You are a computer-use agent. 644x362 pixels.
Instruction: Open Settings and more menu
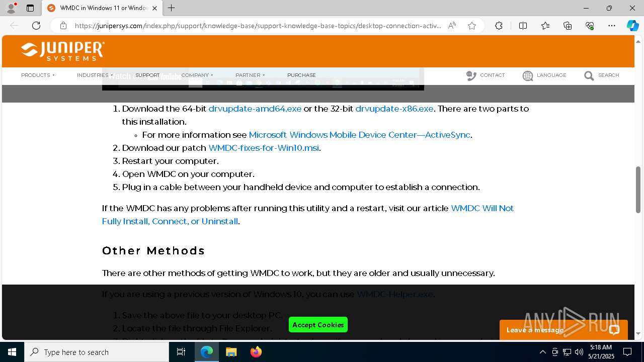coord(612,26)
